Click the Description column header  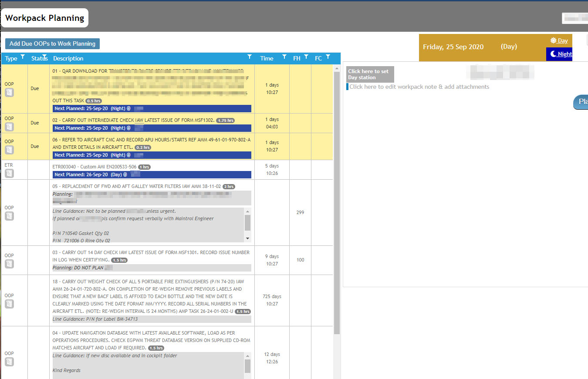tap(68, 58)
